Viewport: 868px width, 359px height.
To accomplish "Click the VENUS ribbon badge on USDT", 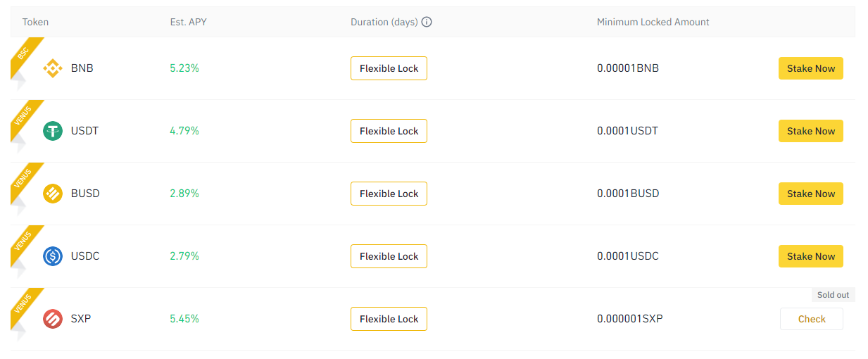I will point(25,115).
